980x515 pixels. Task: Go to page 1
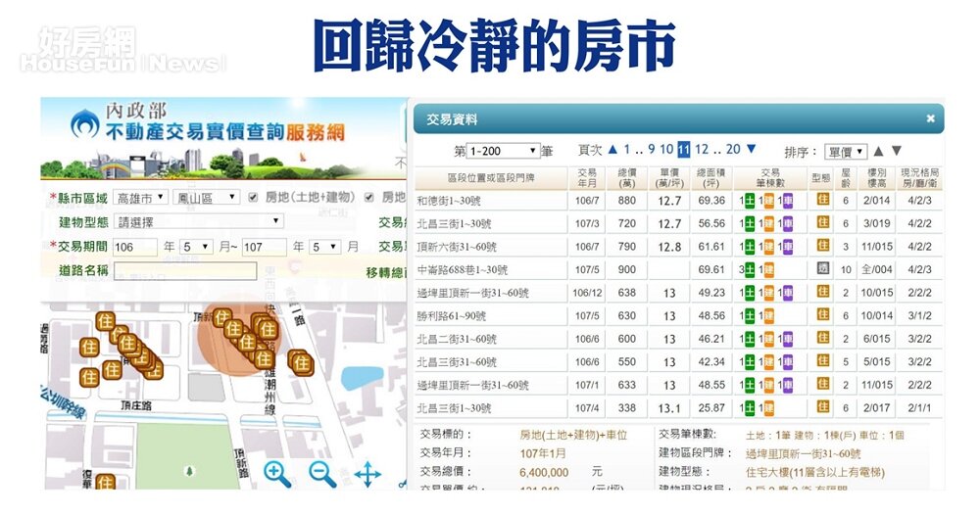[x=627, y=149]
